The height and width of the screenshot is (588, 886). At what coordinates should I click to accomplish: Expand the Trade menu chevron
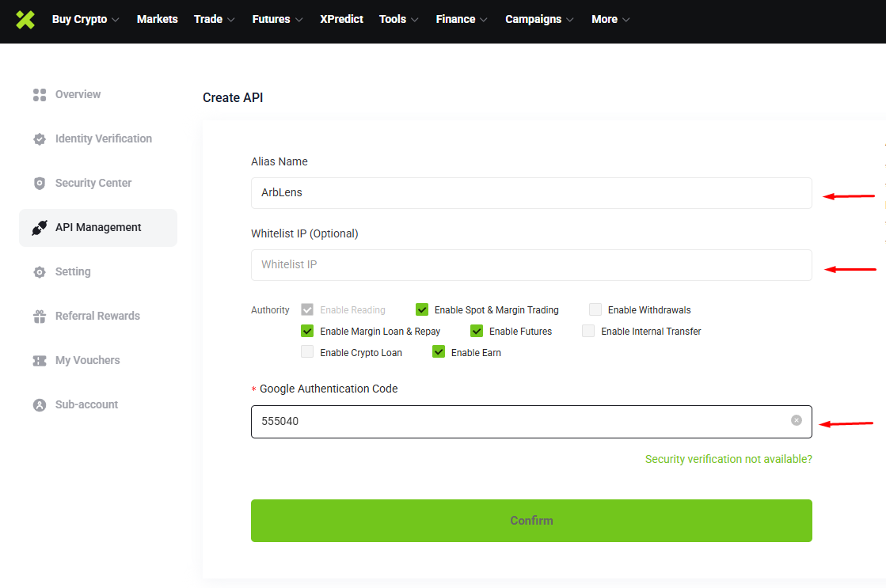[x=230, y=20]
